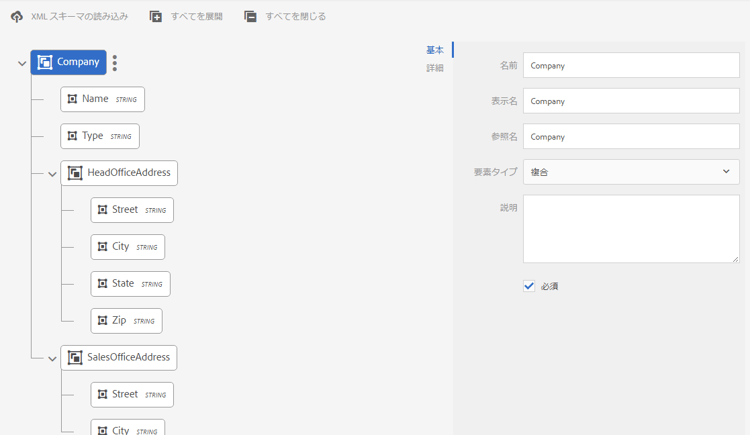750x435 pixels.
Task: Click the 説明 text area
Action: click(631, 229)
